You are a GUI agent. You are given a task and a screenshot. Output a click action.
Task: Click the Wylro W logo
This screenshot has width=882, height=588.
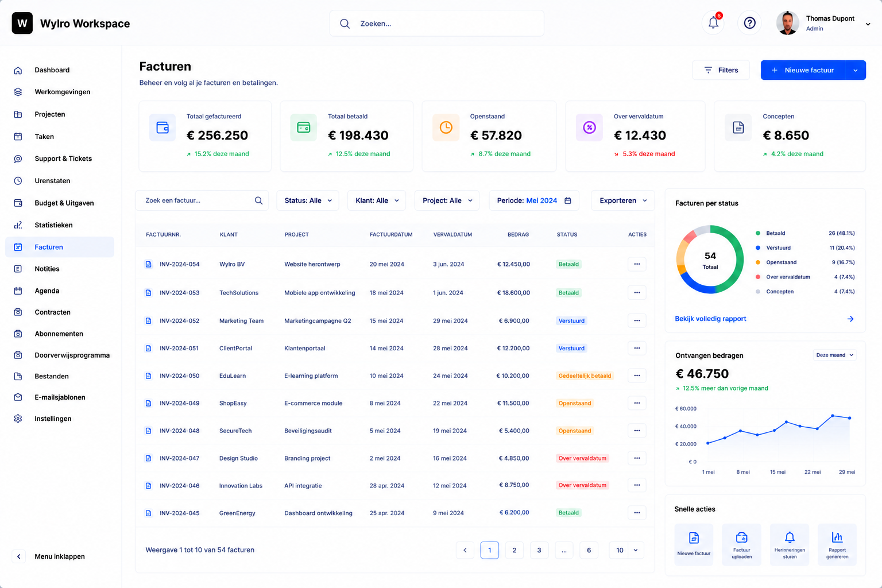(22, 24)
